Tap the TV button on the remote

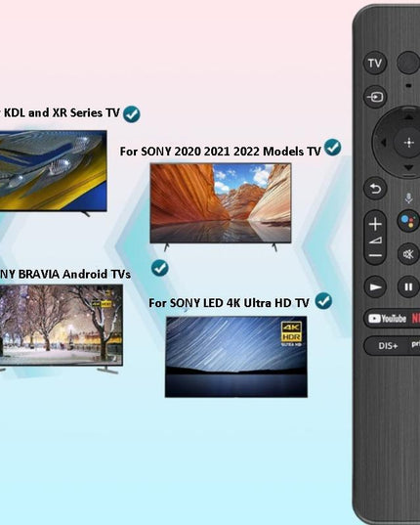point(375,63)
